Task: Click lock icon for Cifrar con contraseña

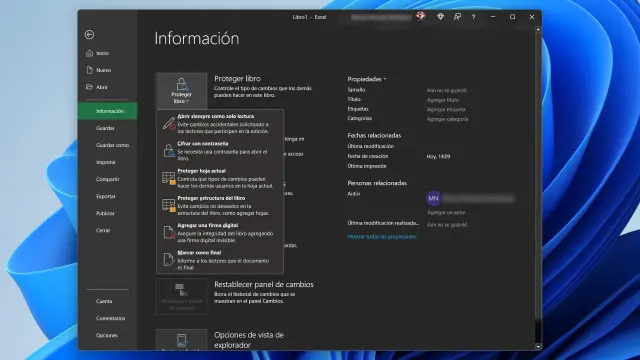Action: click(169, 151)
